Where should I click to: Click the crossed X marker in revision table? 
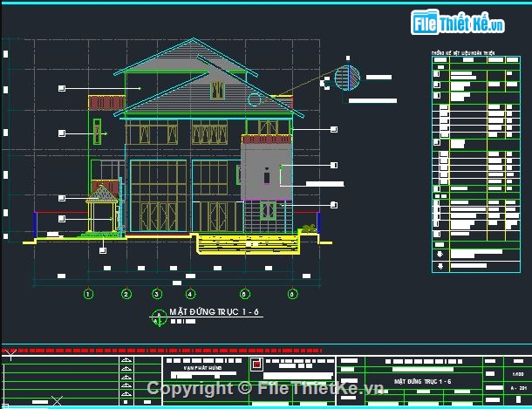[x=57, y=401]
